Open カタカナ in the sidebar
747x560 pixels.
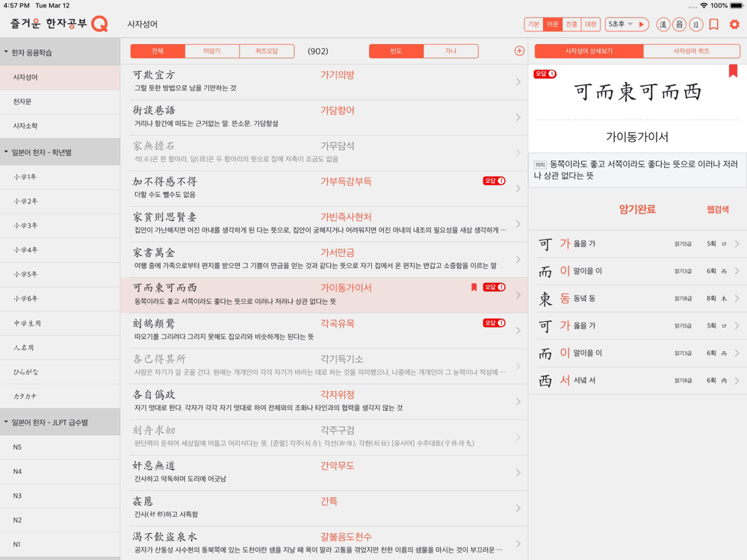point(60,396)
